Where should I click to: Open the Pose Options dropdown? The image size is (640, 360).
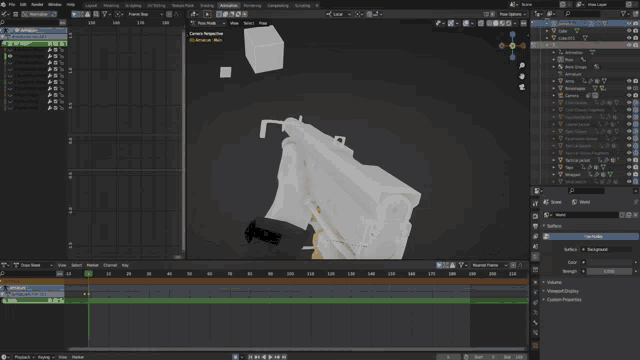512,14
